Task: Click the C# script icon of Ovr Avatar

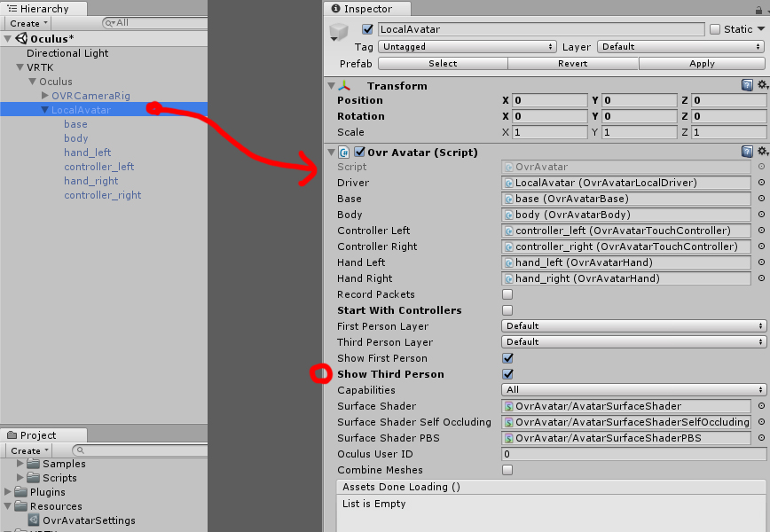Action: (344, 153)
